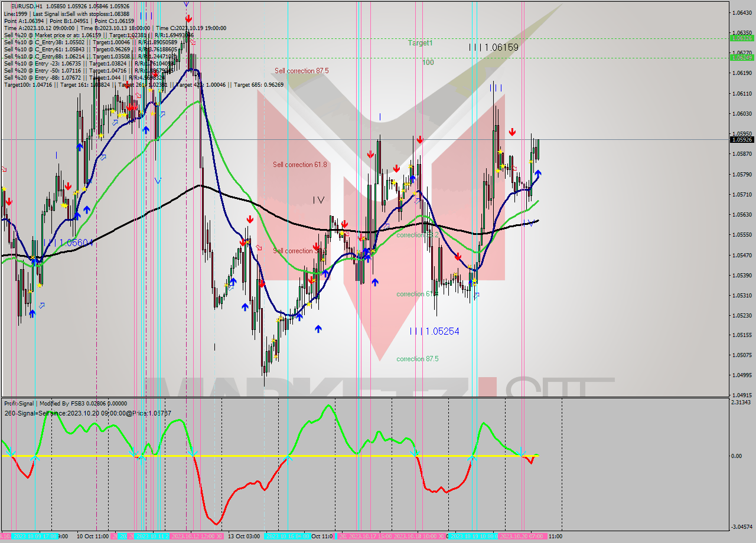Click the 1.05230 price axis label

pos(742,315)
